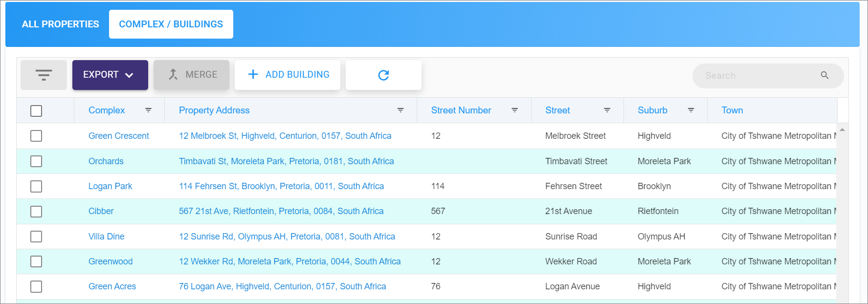Open the Cibber complex link
Image resolution: width=868 pixels, height=304 pixels.
point(101,211)
